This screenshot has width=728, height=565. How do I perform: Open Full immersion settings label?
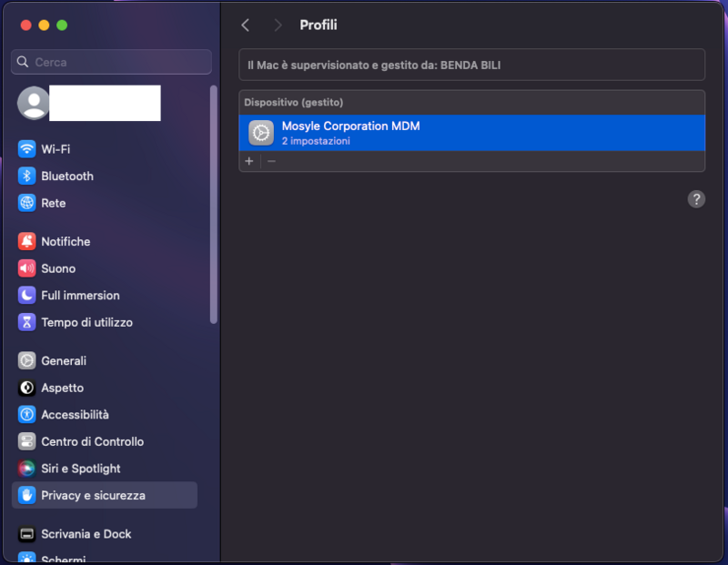point(80,296)
